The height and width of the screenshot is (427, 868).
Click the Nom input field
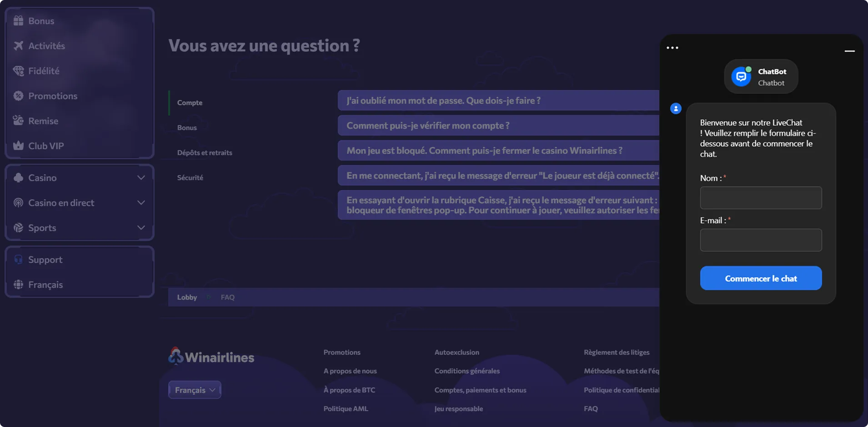760,198
